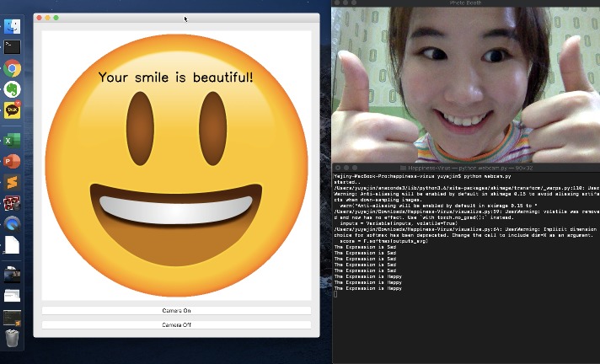
Task: Click the Camera Off button
Action: pyautogui.click(x=176, y=324)
